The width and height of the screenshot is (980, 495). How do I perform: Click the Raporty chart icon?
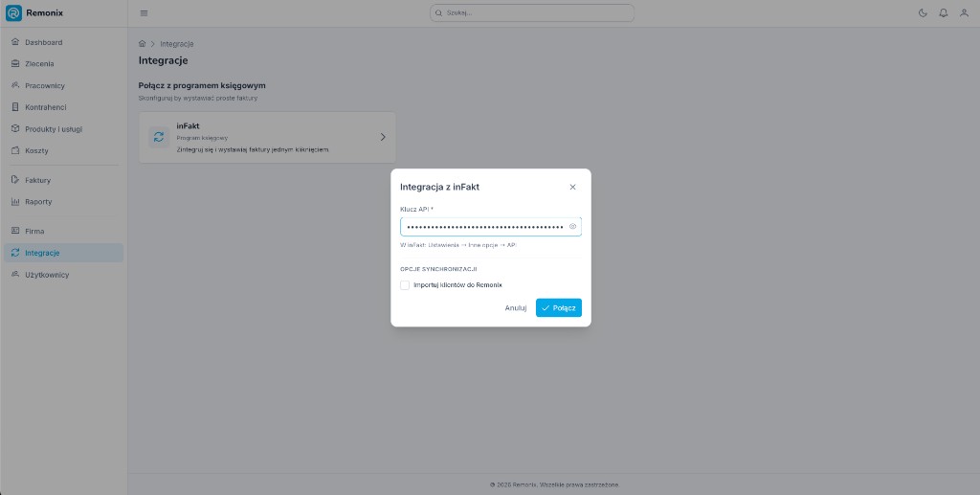pyautogui.click(x=15, y=202)
